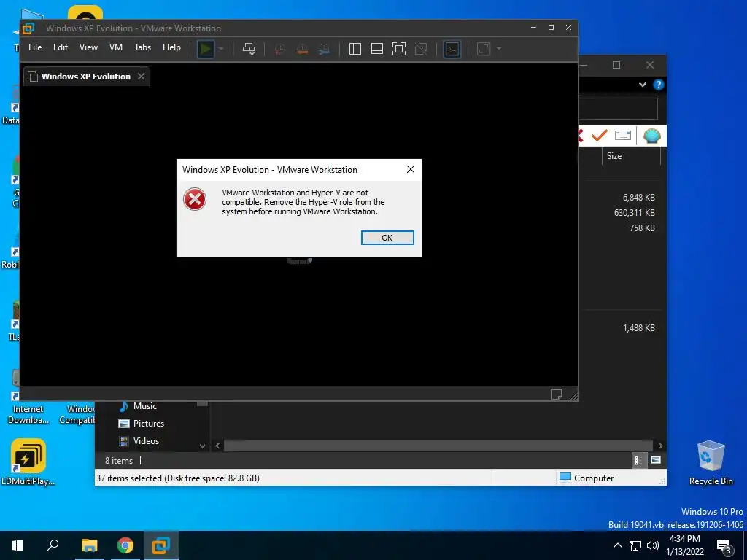
Task: Switch to large icons view in Explorer
Action: click(x=656, y=460)
